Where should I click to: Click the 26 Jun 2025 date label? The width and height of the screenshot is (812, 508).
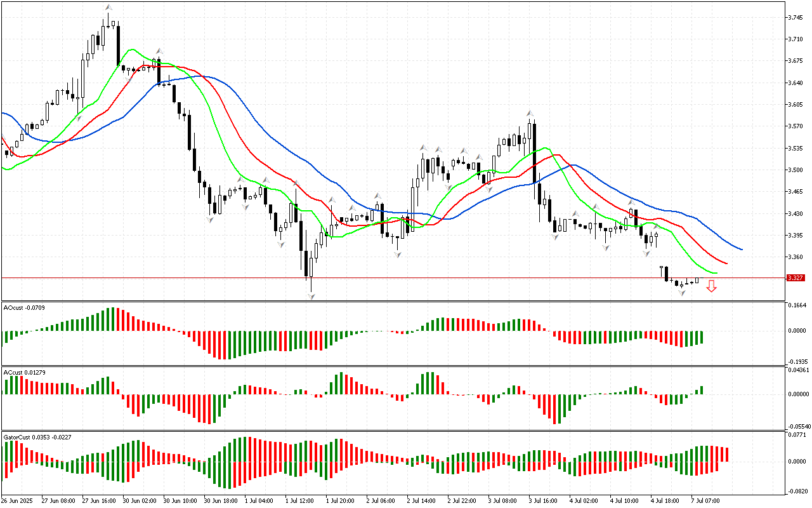tap(18, 500)
